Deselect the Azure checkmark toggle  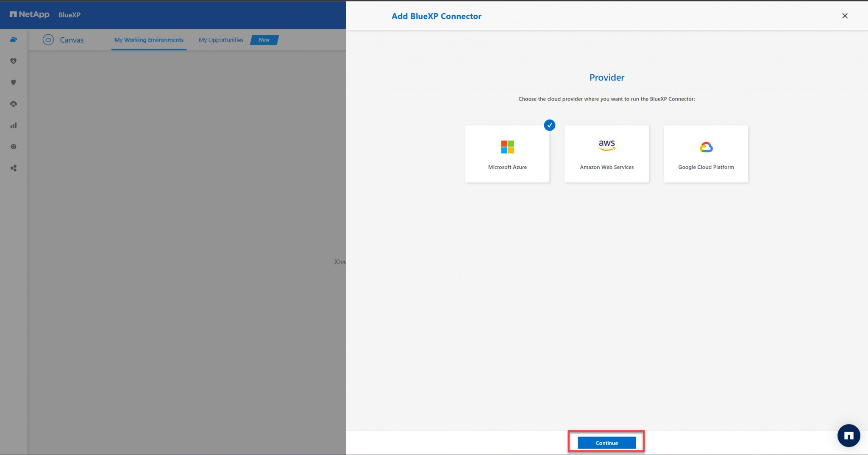click(549, 125)
